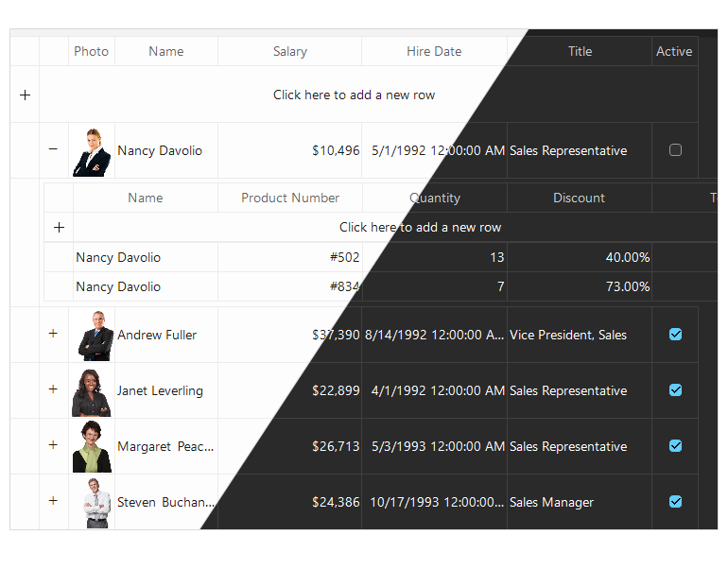Select Nancy Davolio's photo
The height and width of the screenshot is (587, 728).
tap(92, 151)
